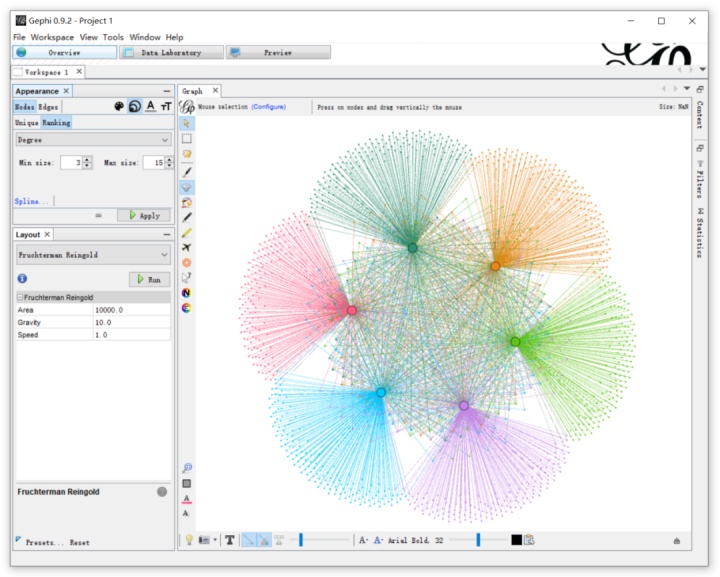The image size is (720, 577).
Task: Switch to the Preview tab
Action: coord(278,52)
